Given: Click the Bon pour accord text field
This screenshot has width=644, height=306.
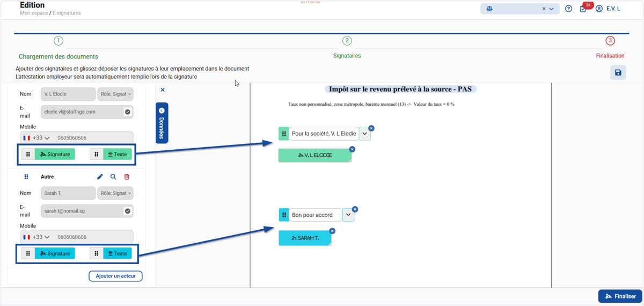Looking at the screenshot, I should (x=316, y=215).
